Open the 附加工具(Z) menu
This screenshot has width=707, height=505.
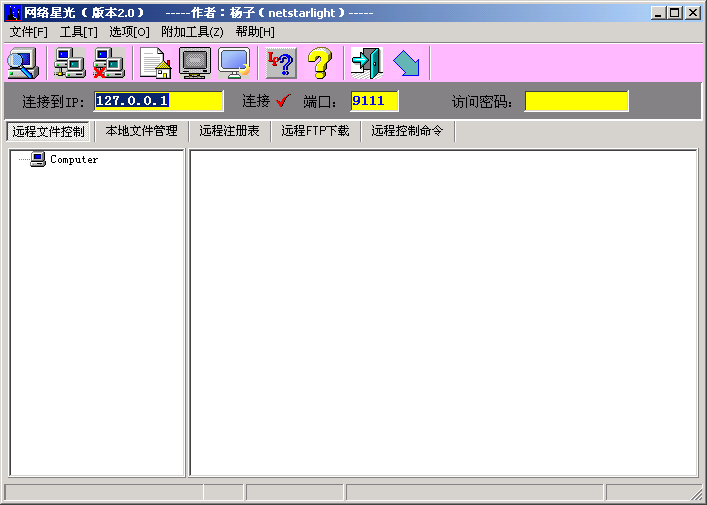[192, 32]
